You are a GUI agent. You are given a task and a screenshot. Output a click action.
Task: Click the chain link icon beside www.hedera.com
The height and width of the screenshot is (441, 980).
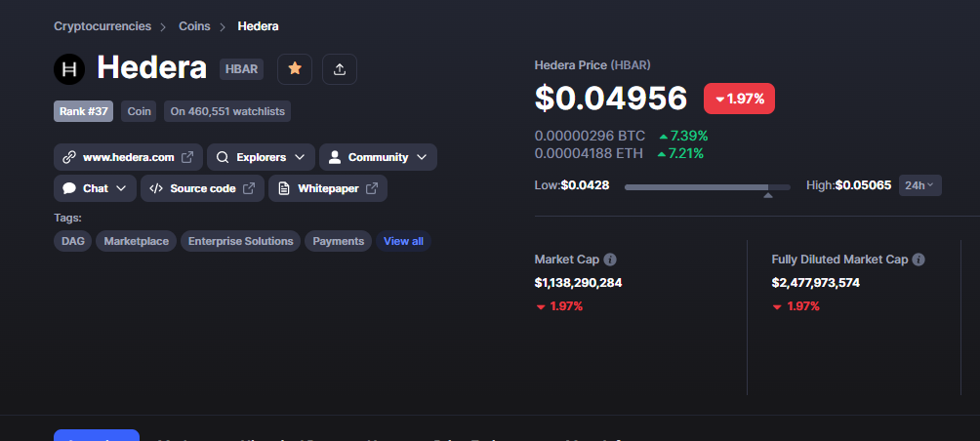pyautogui.click(x=68, y=157)
